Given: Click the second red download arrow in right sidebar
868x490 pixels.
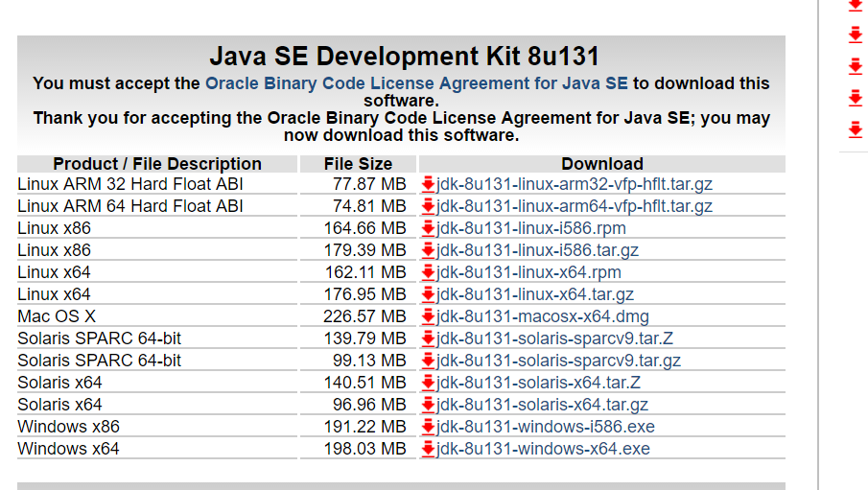Looking at the screenshot, I should [856, 35].
